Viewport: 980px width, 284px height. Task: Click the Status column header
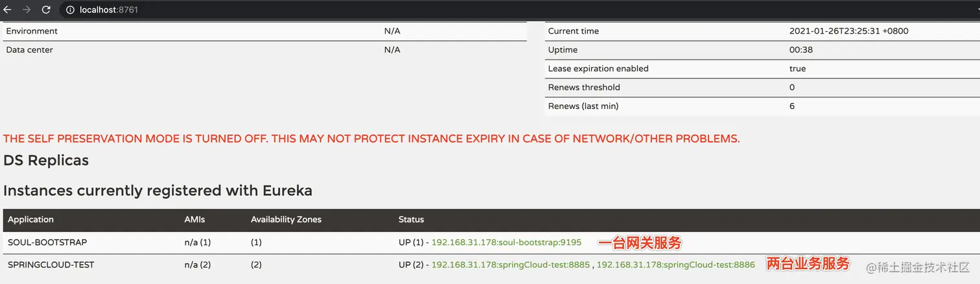(411, 220)
